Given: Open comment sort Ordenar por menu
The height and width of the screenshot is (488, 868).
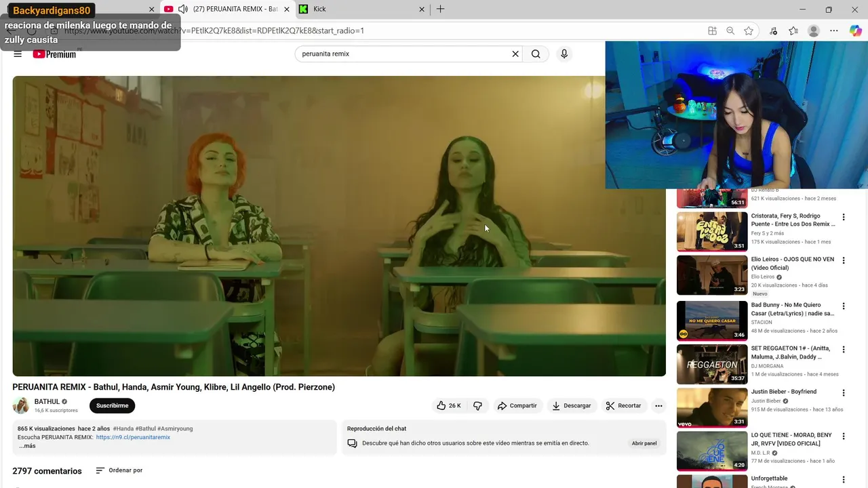Looking at the screenshot, I should pyautogui.click(x=119, y=470).
